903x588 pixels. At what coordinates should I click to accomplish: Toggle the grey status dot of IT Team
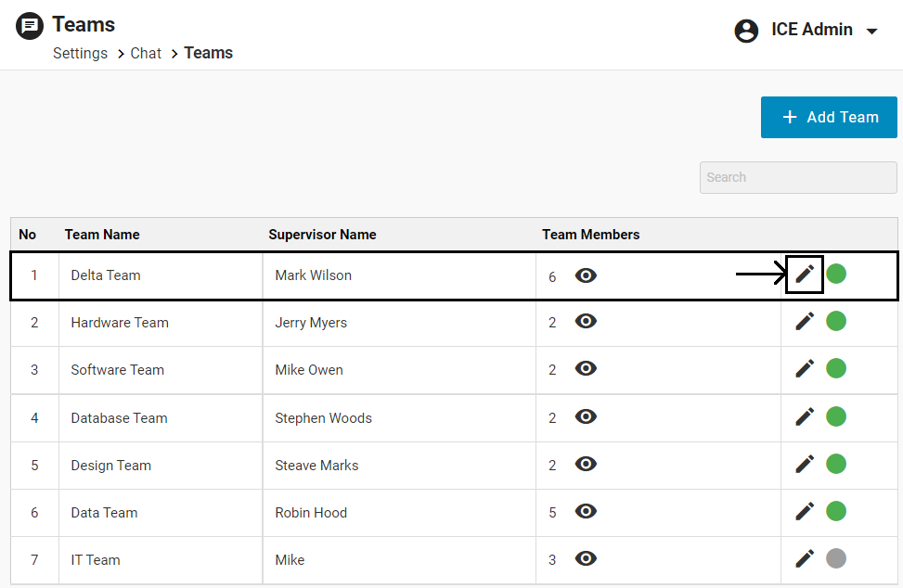836,558
